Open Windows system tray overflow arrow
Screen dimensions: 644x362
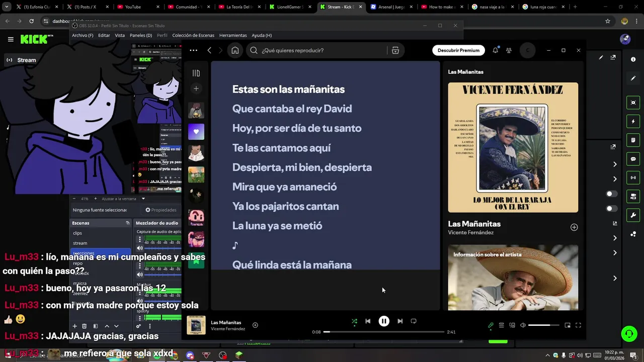(x=548, y=355)
